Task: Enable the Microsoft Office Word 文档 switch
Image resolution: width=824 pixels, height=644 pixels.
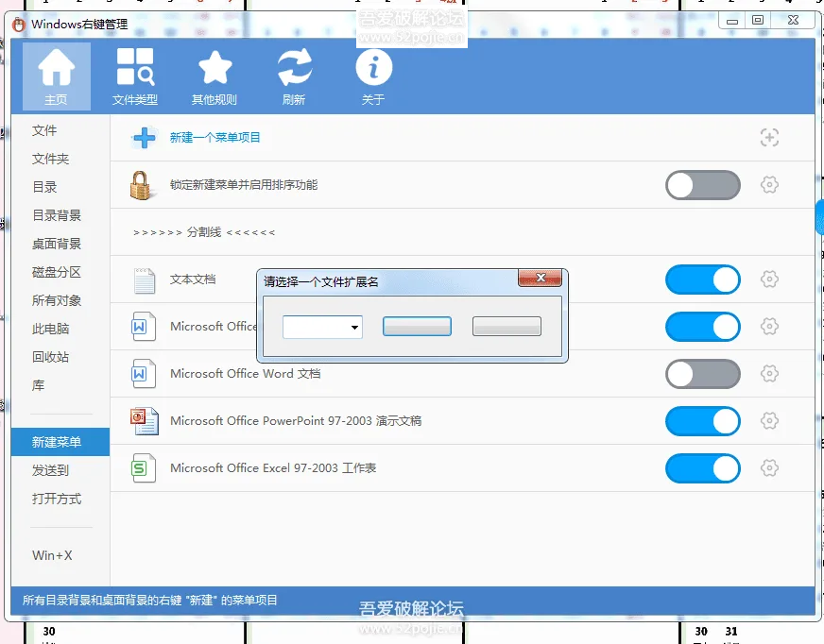Action: 703,374
